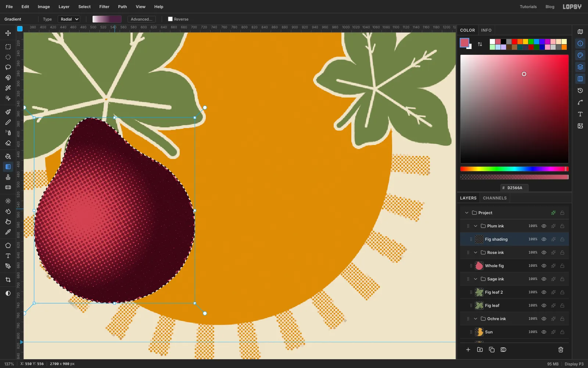Activate the Paint bucket tool
Image resolution: width=588 pixels, height=368 pixels.
[x=8, y=156]
